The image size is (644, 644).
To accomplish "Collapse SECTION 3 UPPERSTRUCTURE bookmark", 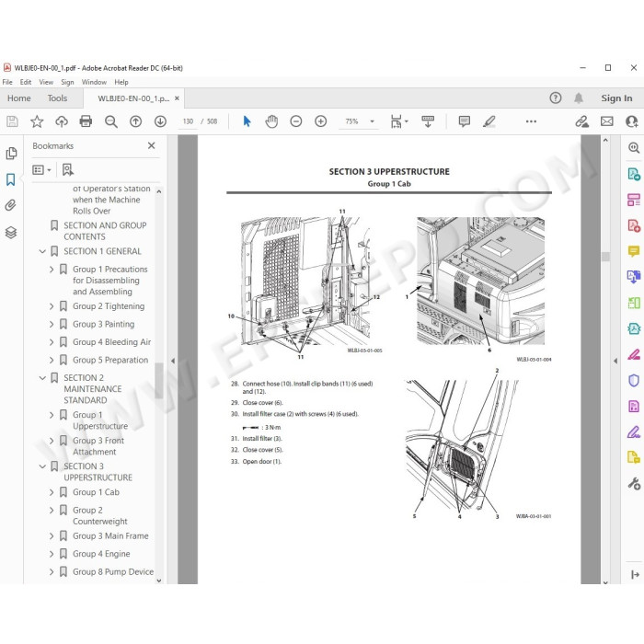I will [42, 466].
